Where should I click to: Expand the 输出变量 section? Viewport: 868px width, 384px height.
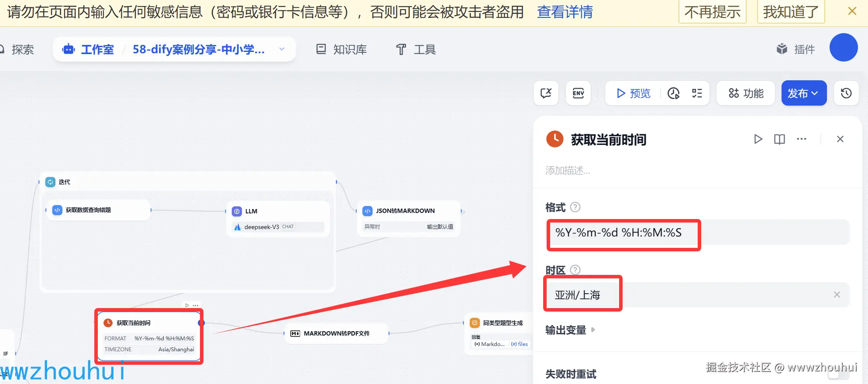point(570,330)
